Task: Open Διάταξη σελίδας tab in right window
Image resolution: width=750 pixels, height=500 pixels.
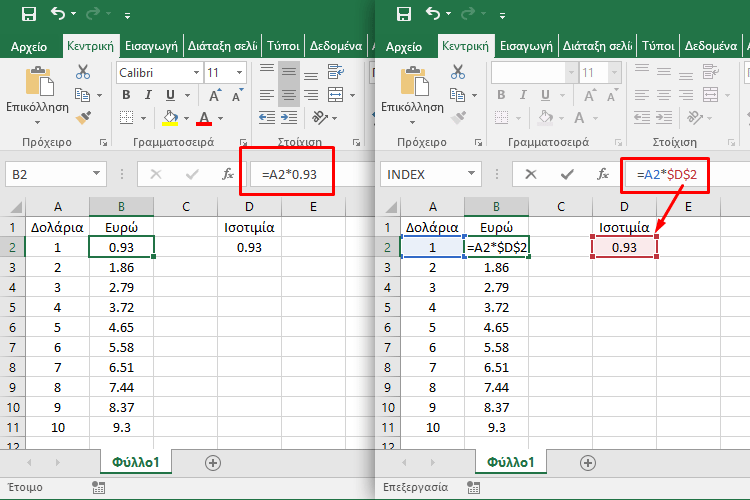Action: [597, 46]
